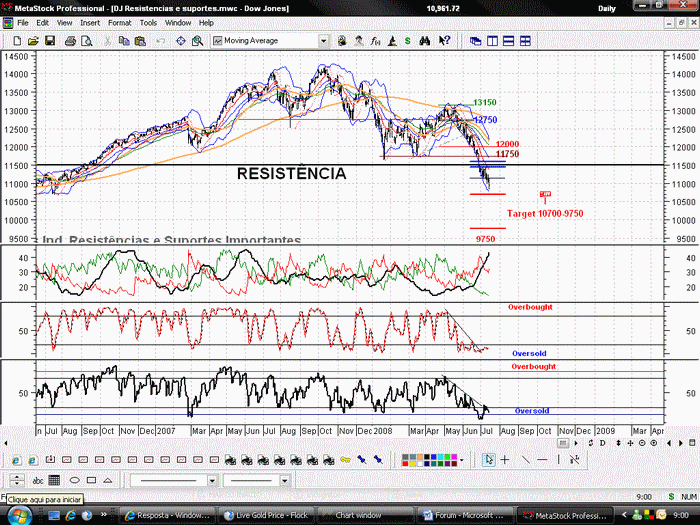700x525 pixels.
Task: Click the binoculars Explorer icon
Action: click(425, 41)
